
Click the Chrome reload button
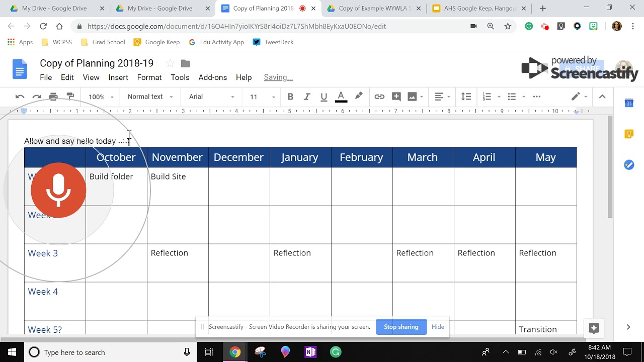point(43,26)
